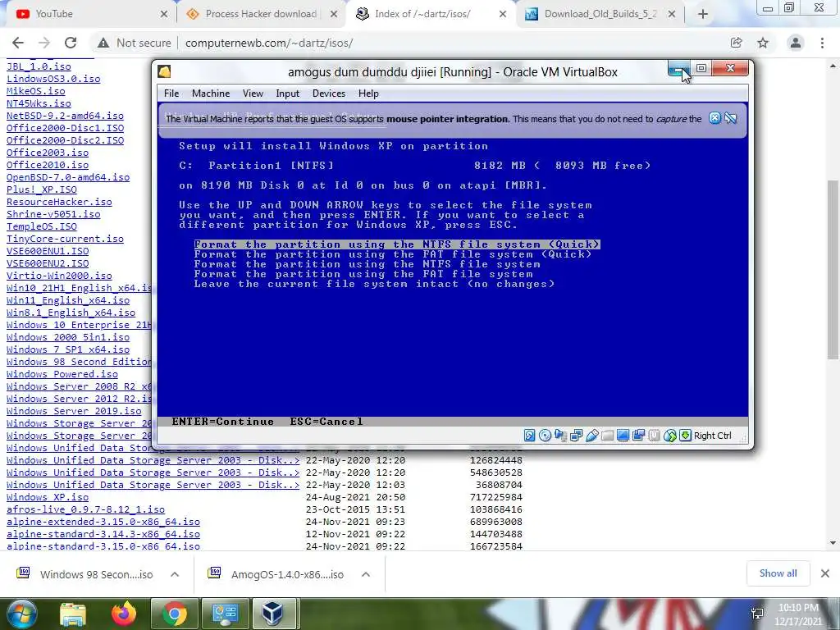Open VirtualBox Machine menu
Viewport: 840px width, 630px height.
(211, 94)
